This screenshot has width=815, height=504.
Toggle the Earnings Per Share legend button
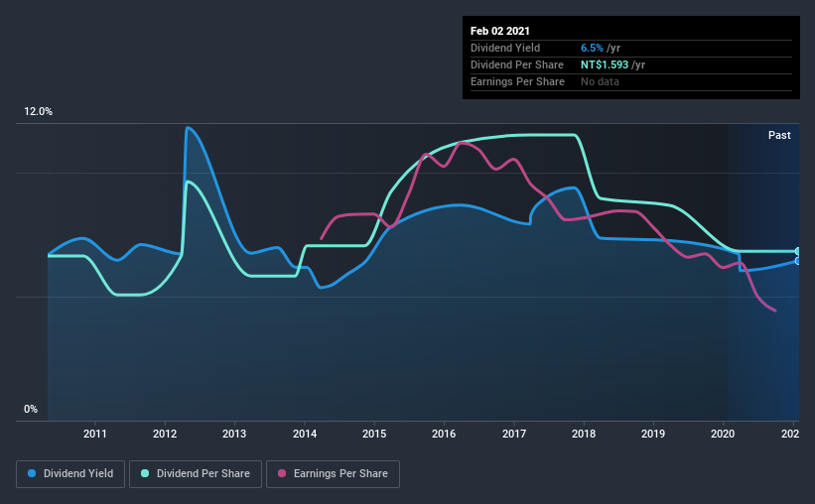tap(333, 474)
